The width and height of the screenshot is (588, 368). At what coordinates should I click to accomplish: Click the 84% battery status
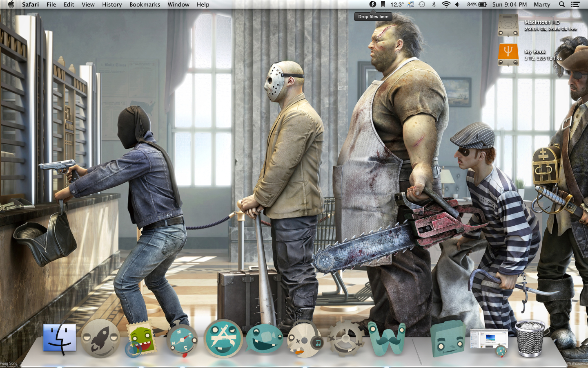477,4
